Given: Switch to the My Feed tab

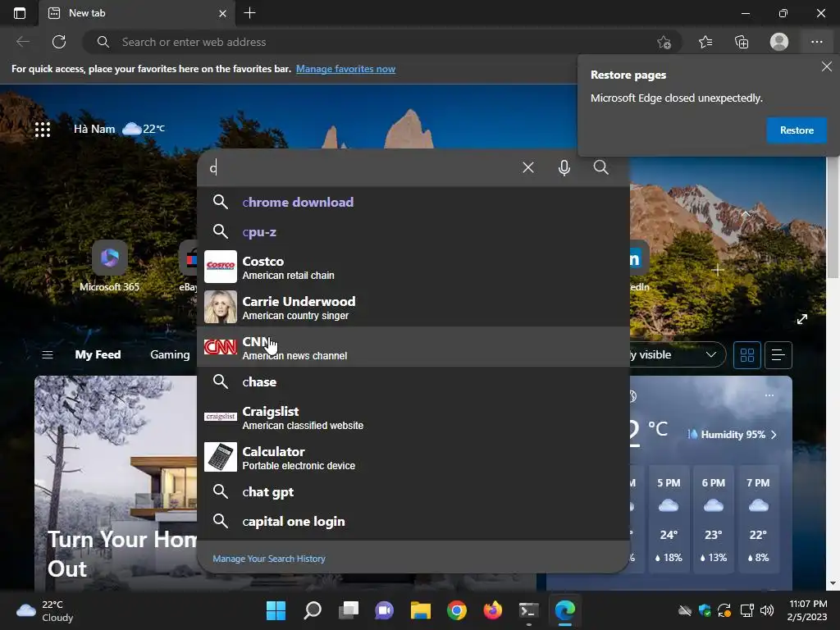Looking at the screenshot, I should coord(98,354).
